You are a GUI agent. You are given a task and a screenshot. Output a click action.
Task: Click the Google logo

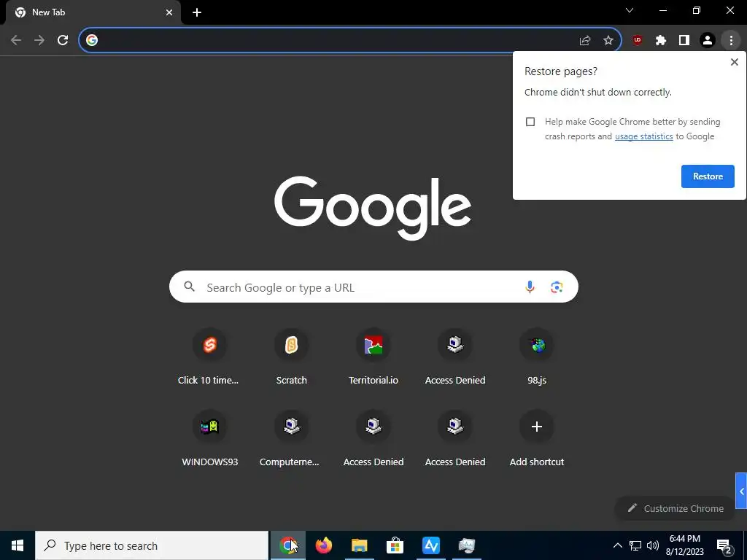click(x=373, y=208)
